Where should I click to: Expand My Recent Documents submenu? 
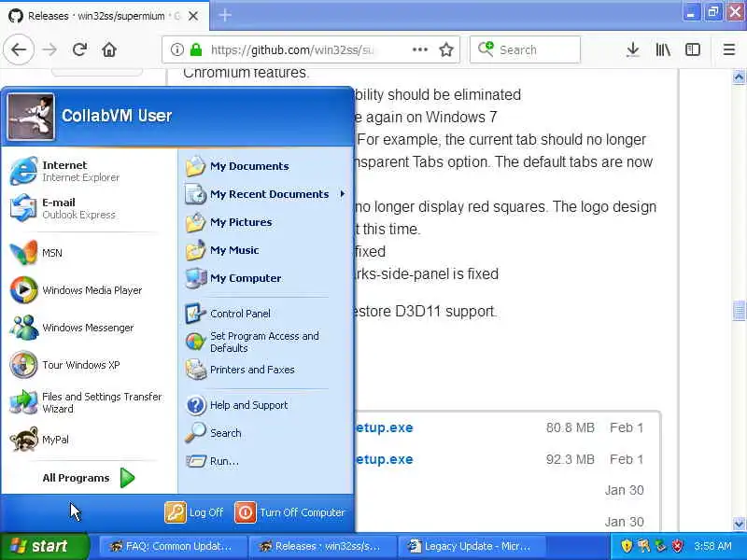(266, 194)
